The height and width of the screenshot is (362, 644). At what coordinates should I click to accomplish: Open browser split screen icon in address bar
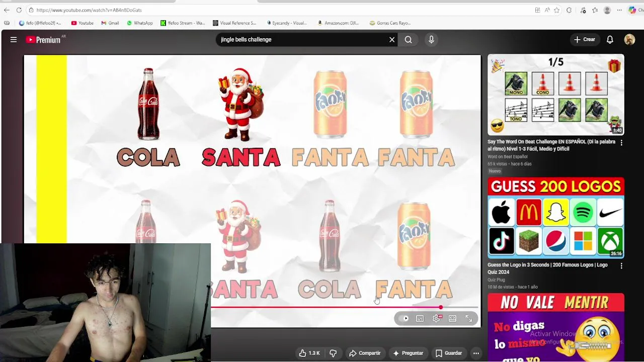pos(537,10)
